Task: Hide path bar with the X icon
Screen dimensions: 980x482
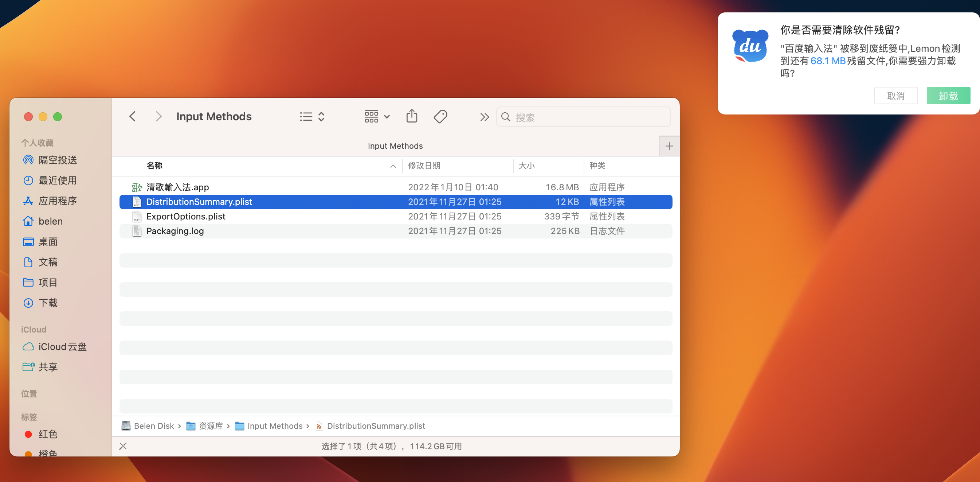Action: (123, 446)
